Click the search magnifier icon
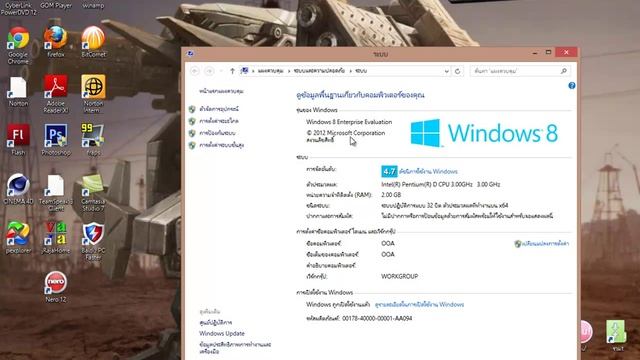 tap(564, 71)
